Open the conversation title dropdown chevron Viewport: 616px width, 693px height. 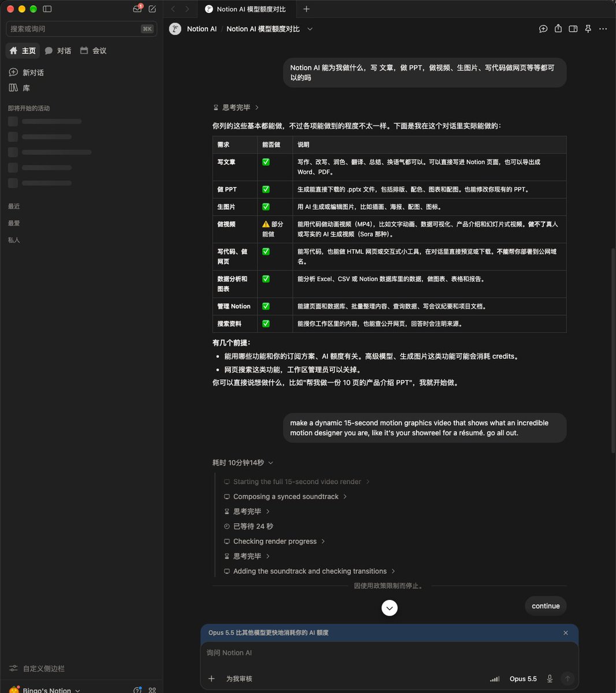310,29
